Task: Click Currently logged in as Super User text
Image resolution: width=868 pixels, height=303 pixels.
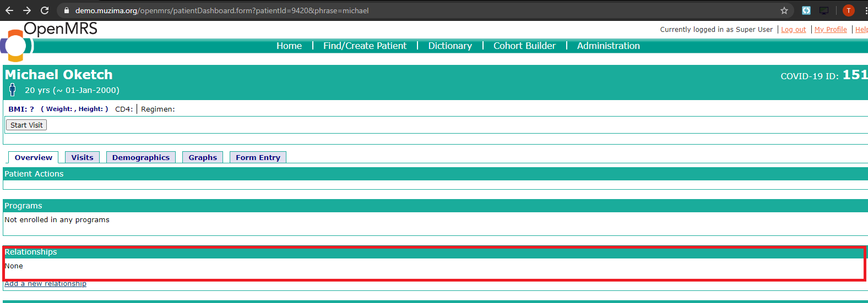Action: point(716,30)
